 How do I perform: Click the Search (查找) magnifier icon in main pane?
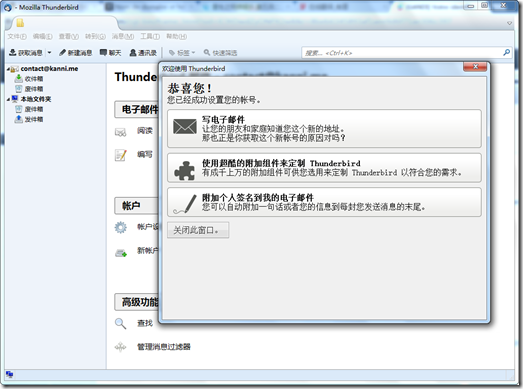[x=120, y=324]
